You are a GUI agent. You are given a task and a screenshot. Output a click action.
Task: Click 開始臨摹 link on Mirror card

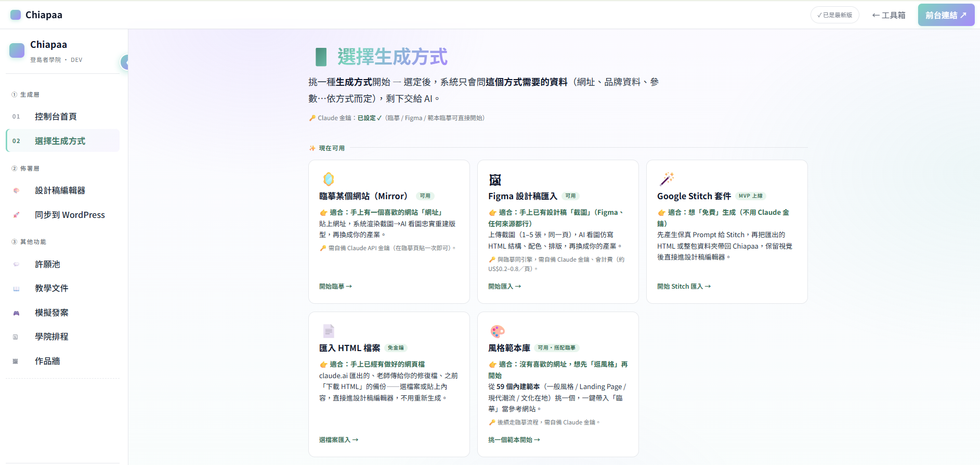335,287
